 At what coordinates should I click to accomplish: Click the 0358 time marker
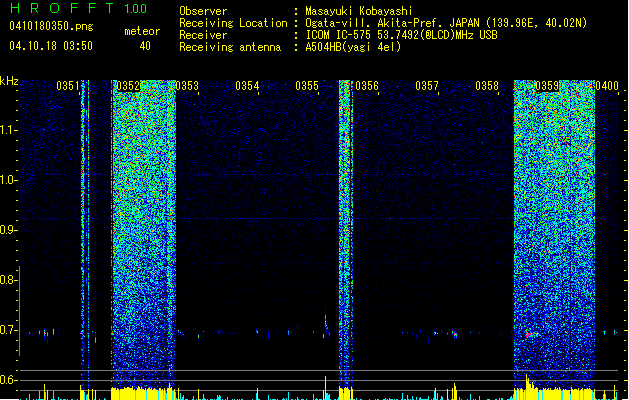487,86
